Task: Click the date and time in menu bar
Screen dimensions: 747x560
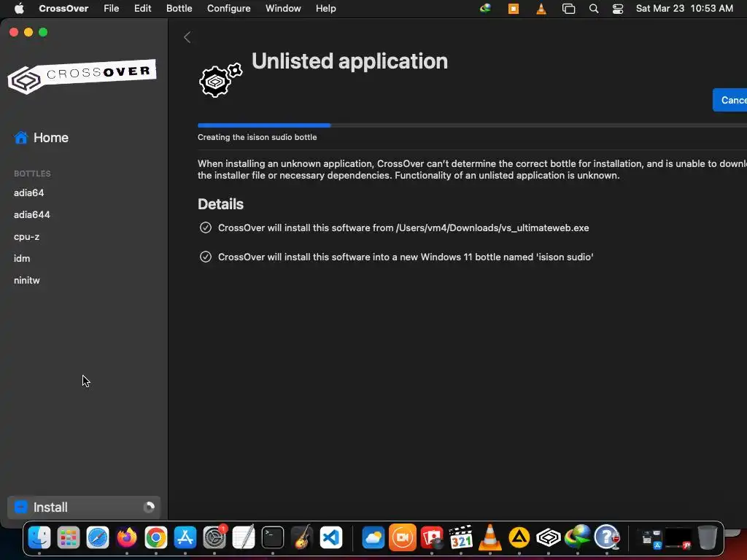Action: 684,8
